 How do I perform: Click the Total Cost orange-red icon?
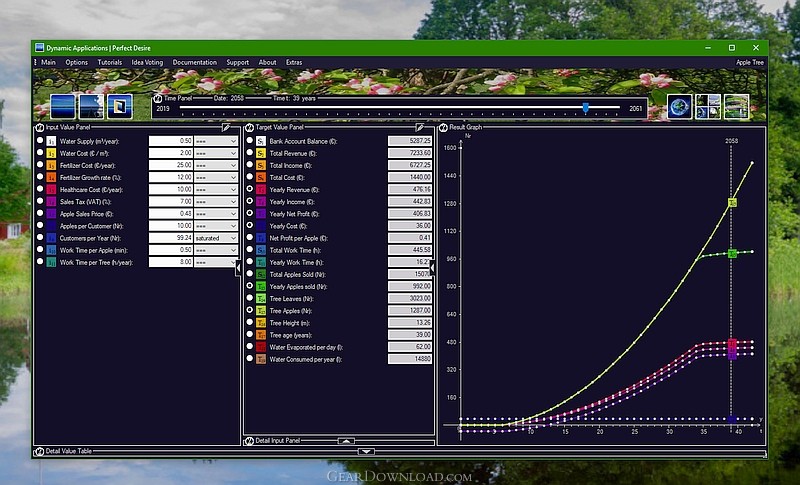point(261,177)
